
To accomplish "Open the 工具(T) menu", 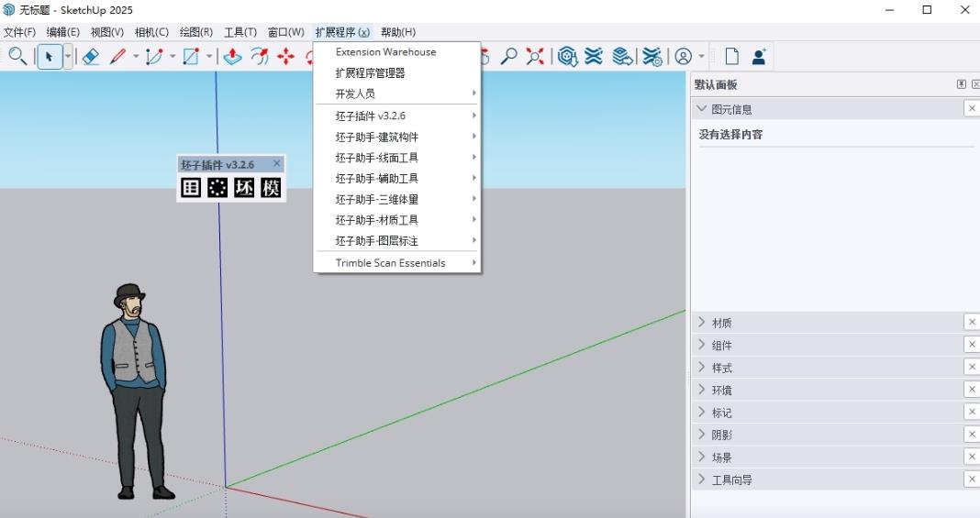I will [240, 32].
